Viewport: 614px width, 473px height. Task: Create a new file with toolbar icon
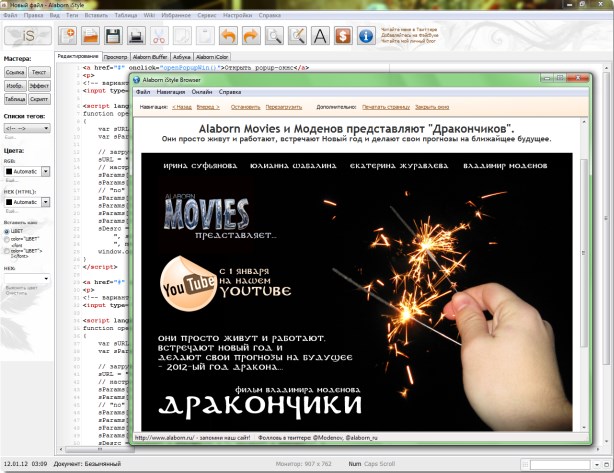67,36
